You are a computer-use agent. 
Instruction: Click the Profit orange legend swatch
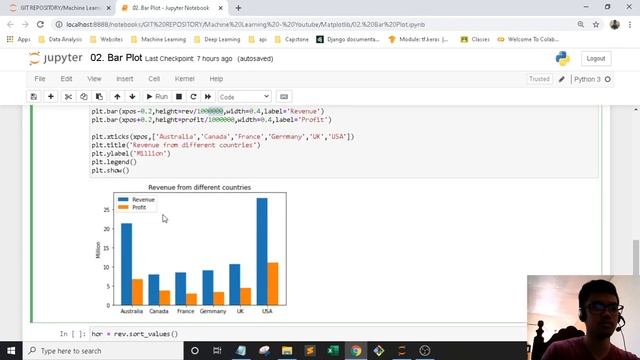[123, 207]
